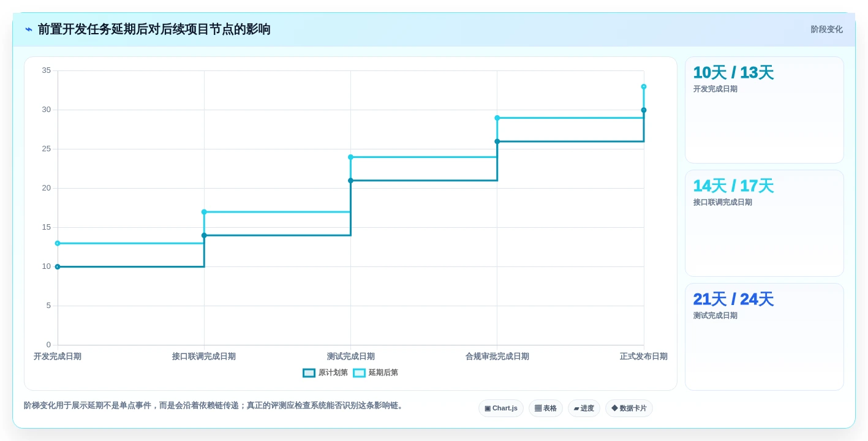Click the planned point at 接口联调 (14)
This screenshot has width=868, height=441.
coord(204,235)
